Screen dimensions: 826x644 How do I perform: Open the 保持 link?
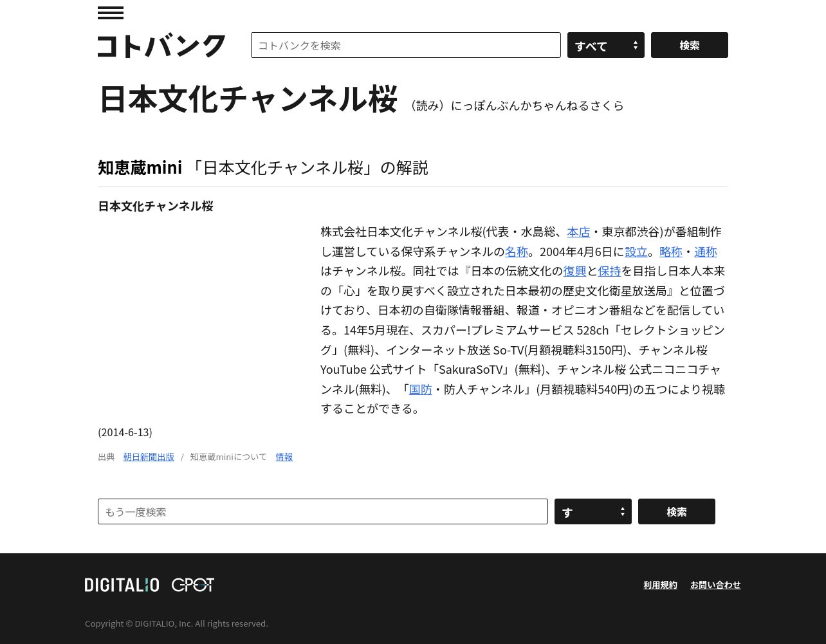tap(609, 271)
